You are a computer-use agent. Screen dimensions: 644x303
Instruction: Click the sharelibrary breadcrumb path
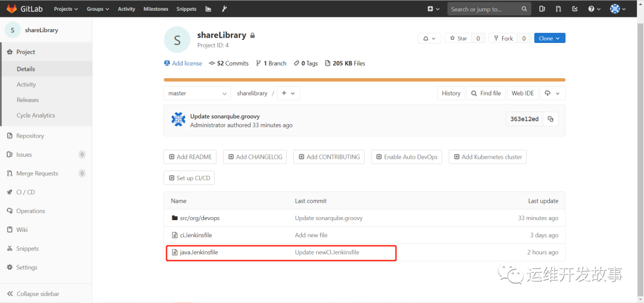252,93
